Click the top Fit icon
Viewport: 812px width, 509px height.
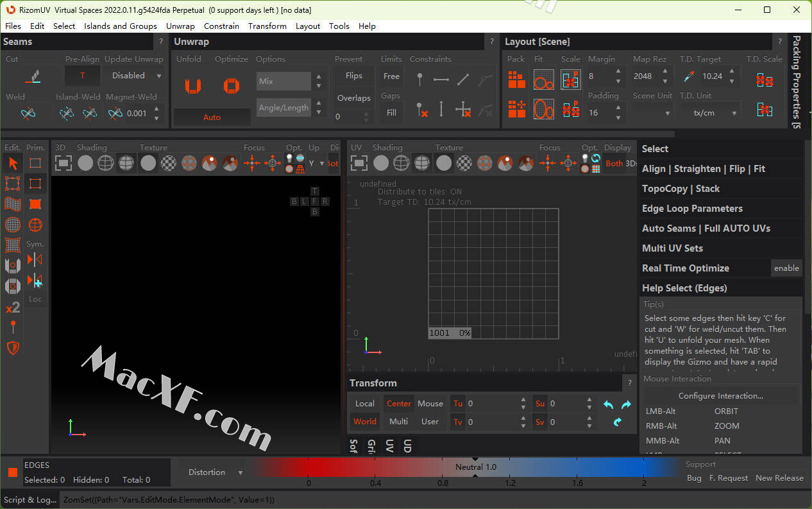click(544, 79)
